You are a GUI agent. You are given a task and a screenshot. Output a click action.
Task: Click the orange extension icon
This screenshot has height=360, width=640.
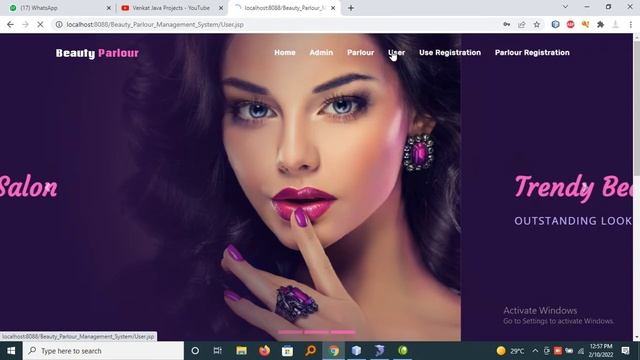point(585,24)
